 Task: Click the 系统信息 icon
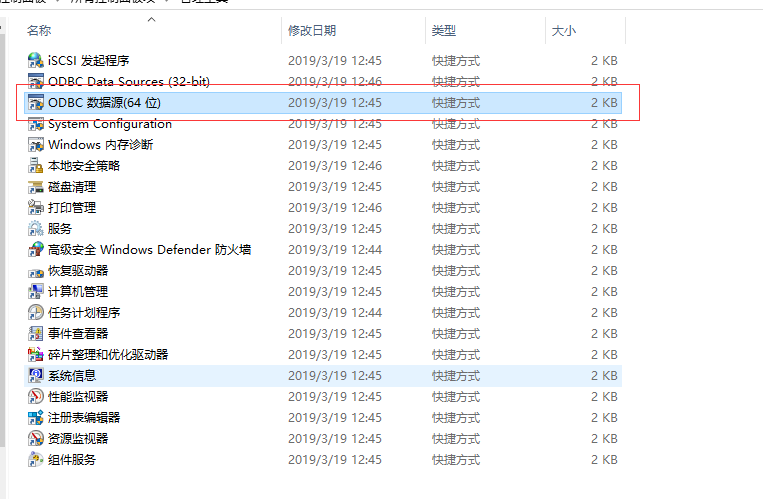pos(36,375)
